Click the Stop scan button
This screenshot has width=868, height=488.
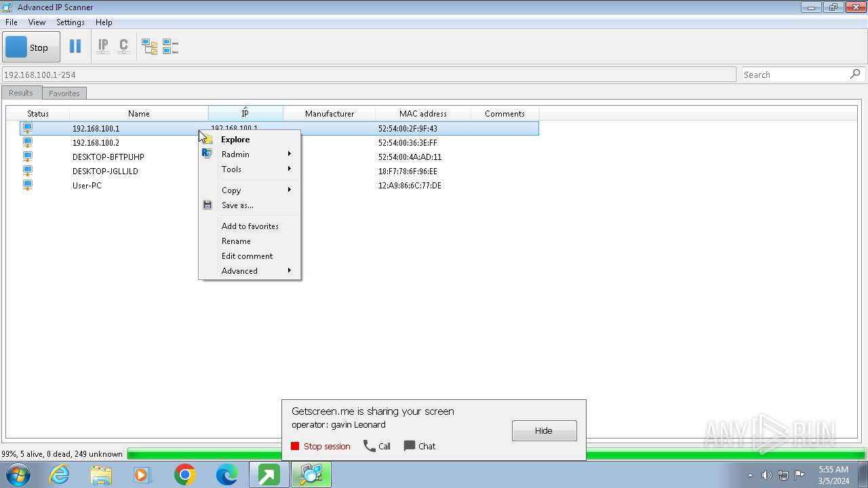31,47
